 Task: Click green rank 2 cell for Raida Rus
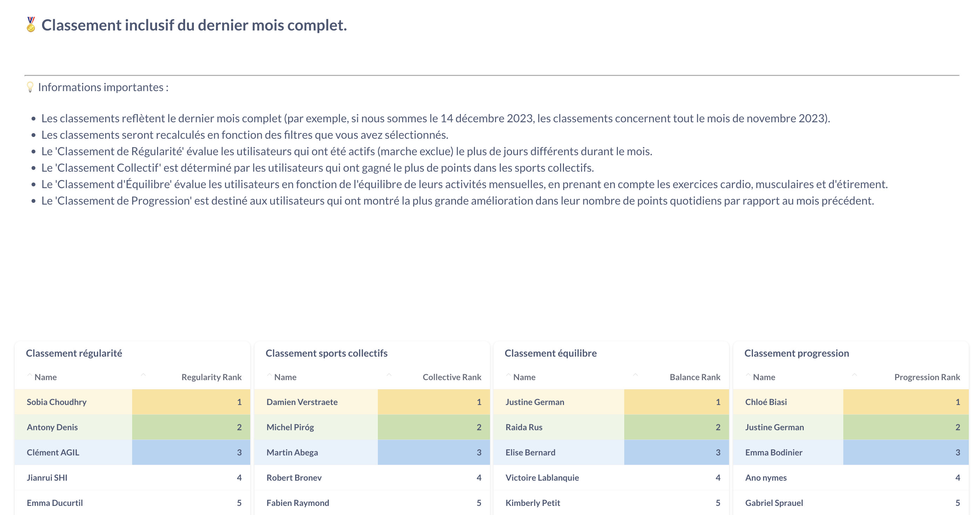676,427
